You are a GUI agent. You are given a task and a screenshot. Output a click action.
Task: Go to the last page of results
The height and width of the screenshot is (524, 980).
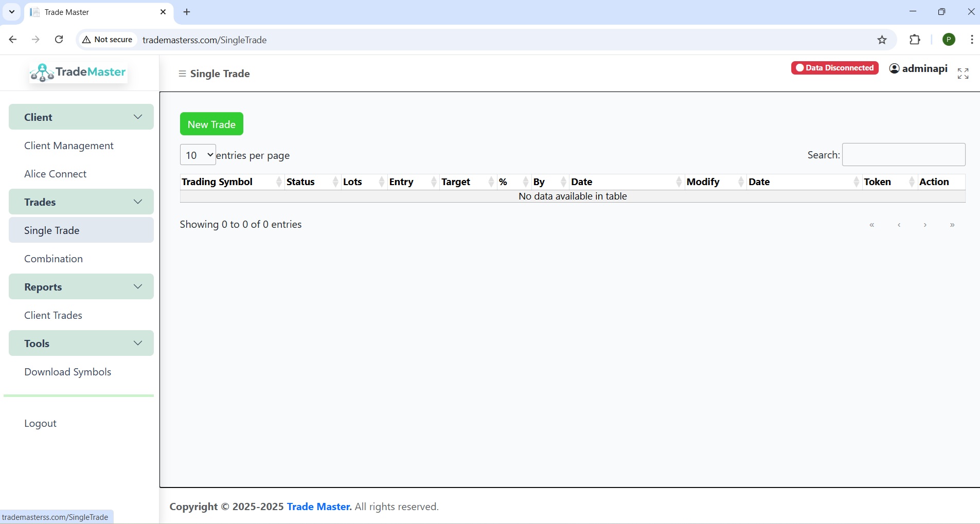[952, 225]
